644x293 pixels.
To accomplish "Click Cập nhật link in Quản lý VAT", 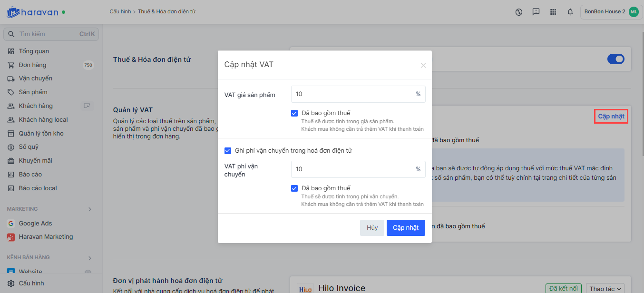I will [x=611, y=117].
